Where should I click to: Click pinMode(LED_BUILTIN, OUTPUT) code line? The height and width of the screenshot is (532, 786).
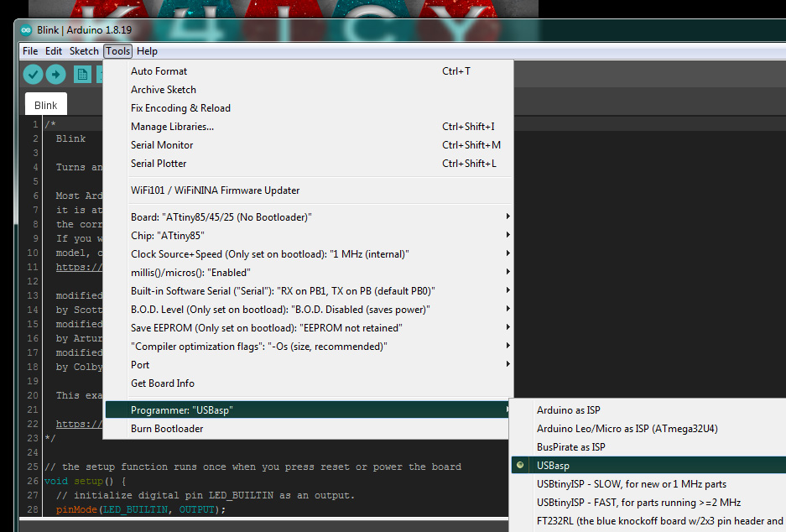pyautogui.click(x=141, y=509)
